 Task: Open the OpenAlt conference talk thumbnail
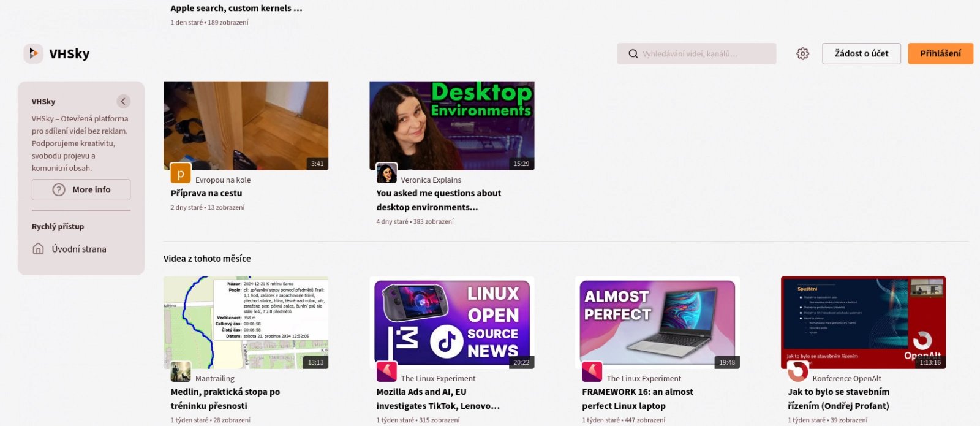pos(864,323)
